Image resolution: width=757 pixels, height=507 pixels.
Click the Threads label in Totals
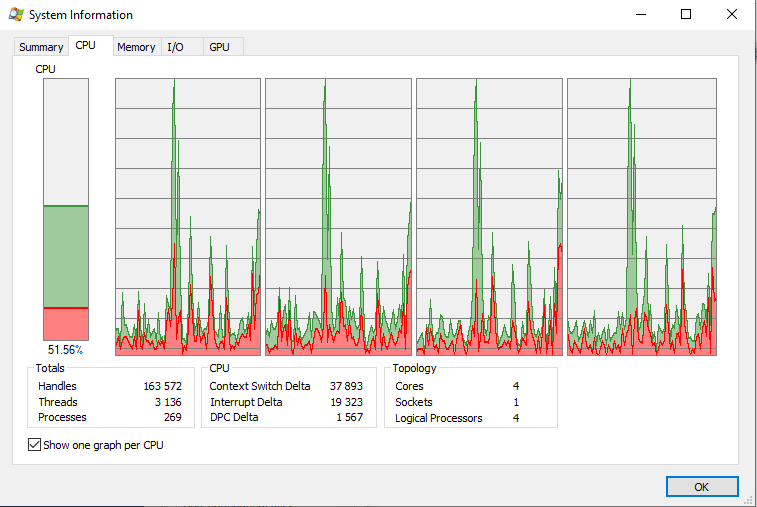(x=58, y=402)
